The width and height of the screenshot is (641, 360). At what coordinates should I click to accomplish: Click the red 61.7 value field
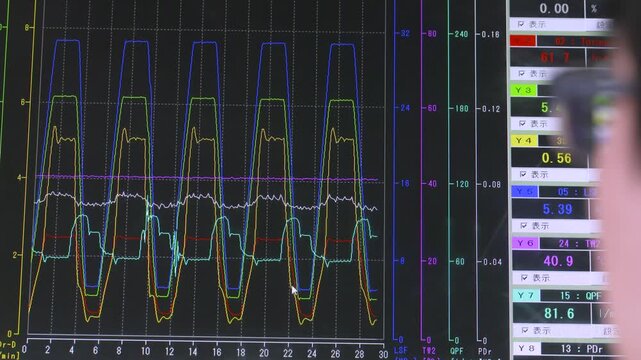tap(548, 57)
